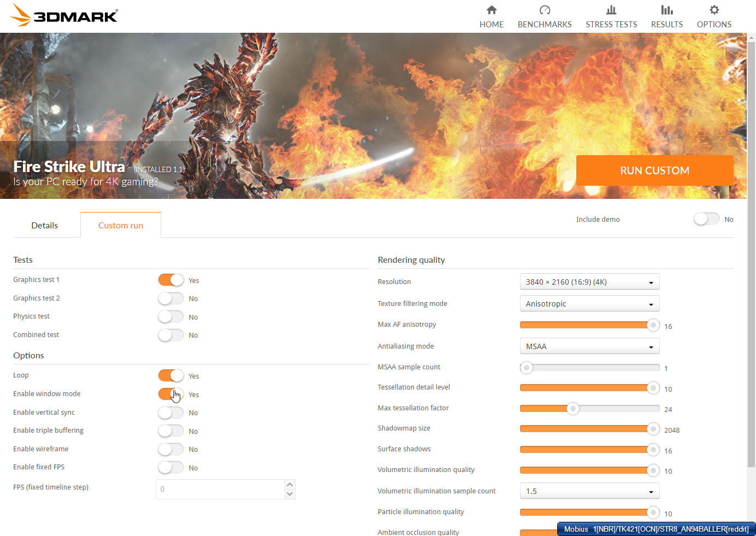756x536 pixels.
Task: Click the OPTIONS menu label
Action: click(714, 25)
